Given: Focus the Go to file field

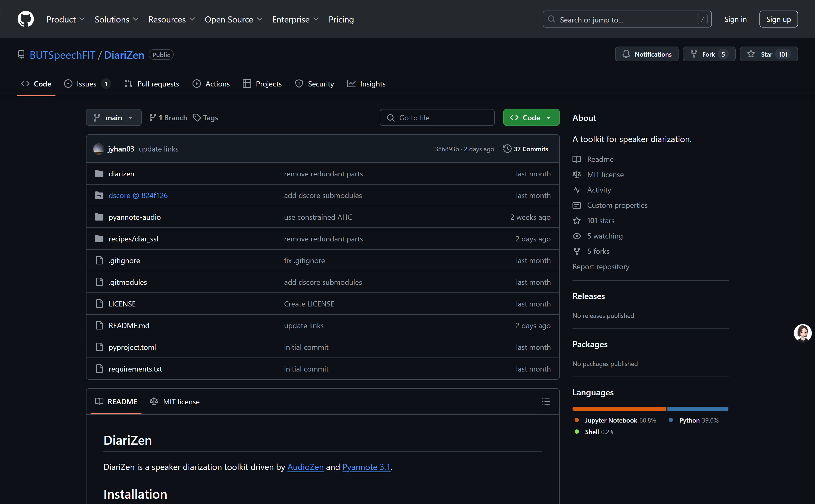Looking at the screenshot, I should pyautogui.click(x=437, y=117).
